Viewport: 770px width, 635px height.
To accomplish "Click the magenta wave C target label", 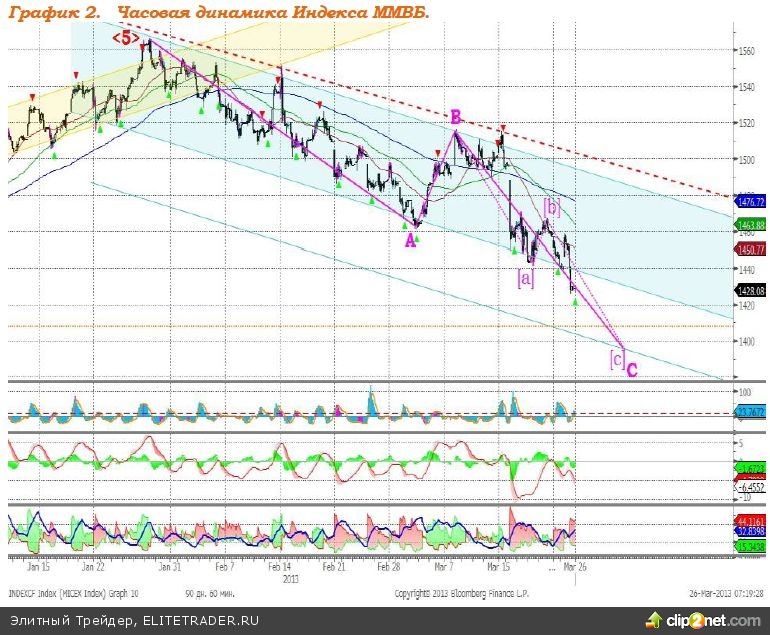I will [632, 369].
